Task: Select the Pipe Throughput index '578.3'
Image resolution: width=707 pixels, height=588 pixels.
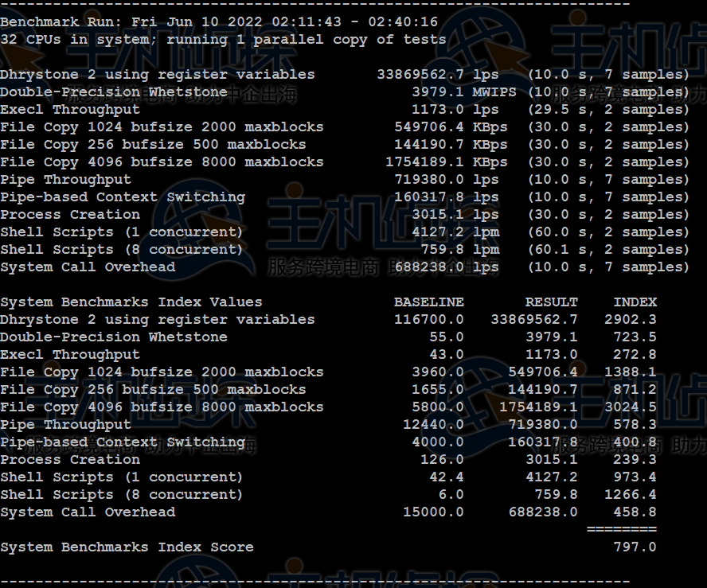Action: tap(635, 424)
